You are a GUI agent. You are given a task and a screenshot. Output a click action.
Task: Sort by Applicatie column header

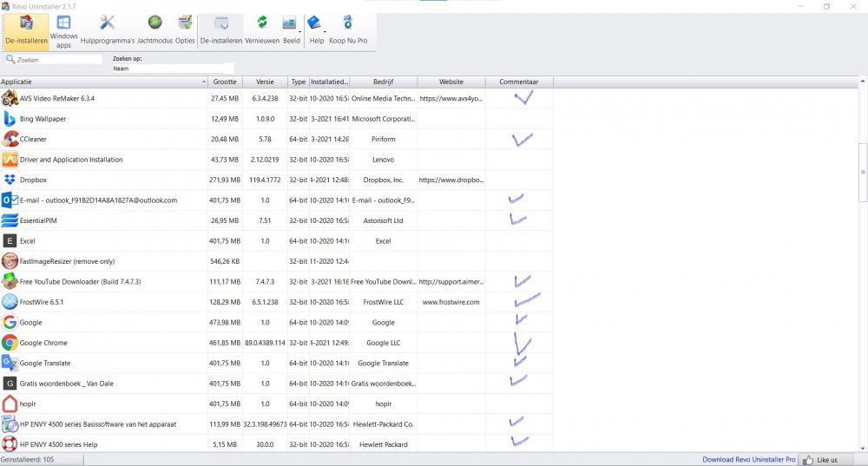104,82
